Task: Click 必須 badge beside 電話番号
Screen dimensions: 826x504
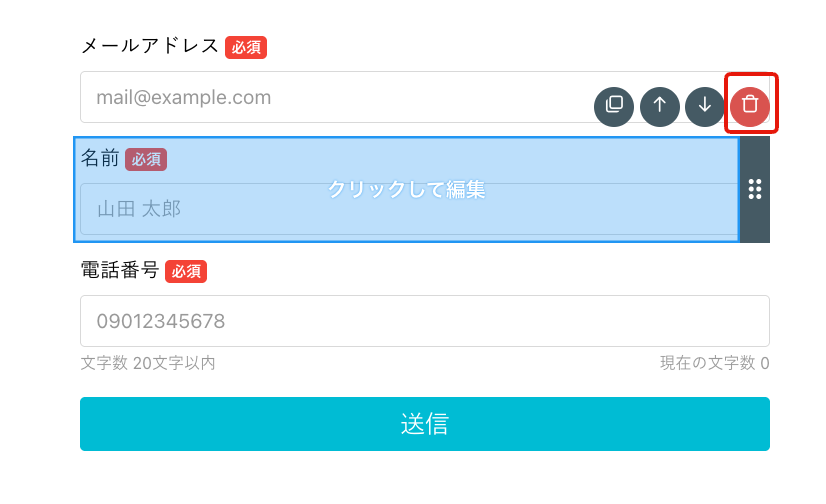Action: (186, 272)
